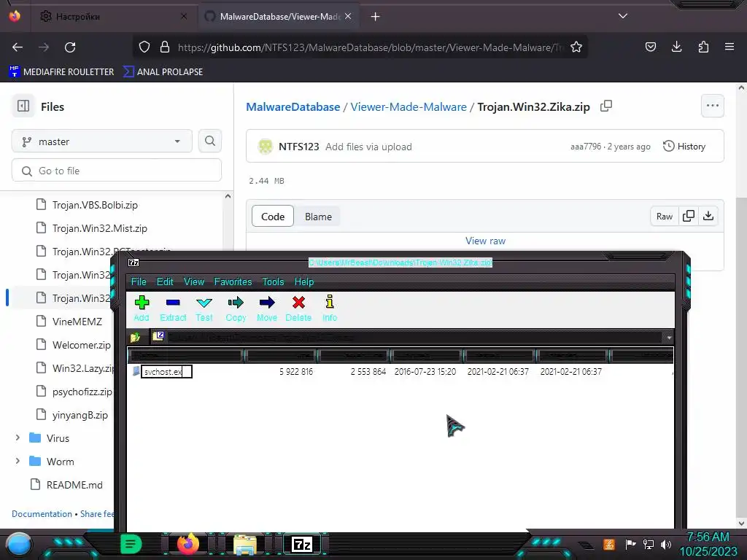Screen dimensions: 747x560
Task: Go up one folder level in 7-Zip
Action: pyautogui.click(x=135, y=337)
